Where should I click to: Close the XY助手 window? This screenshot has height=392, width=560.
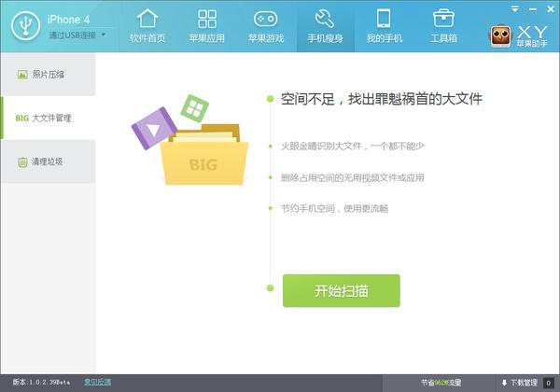(x=551, y=9)
